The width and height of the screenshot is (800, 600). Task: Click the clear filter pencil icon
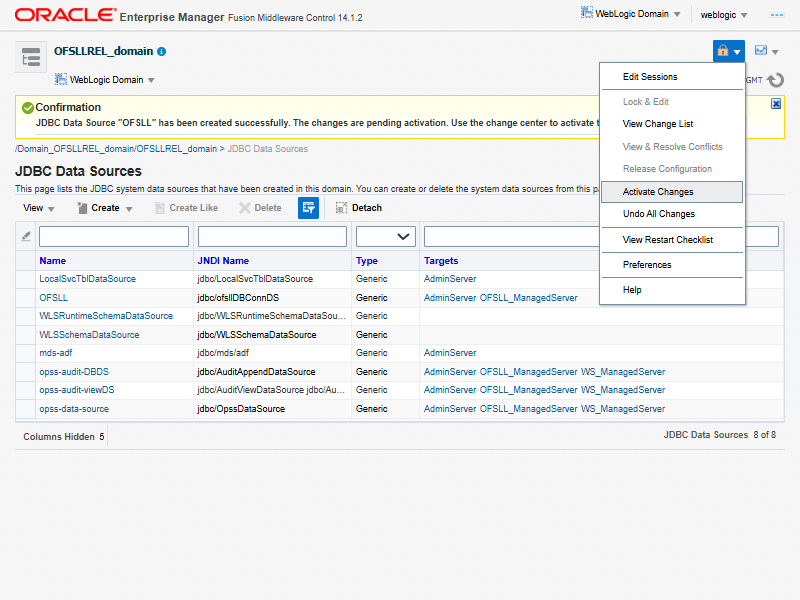[26, 237]
